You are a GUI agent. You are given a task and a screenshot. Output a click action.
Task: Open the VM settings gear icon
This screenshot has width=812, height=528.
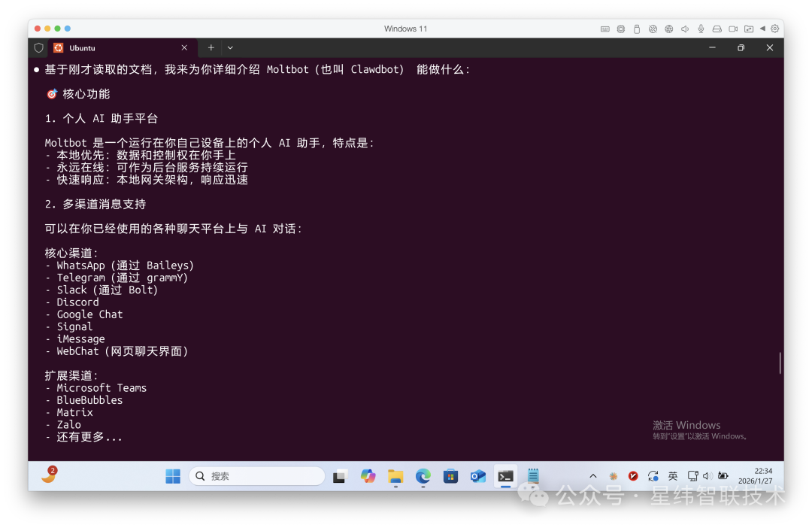tap(775, 29)
